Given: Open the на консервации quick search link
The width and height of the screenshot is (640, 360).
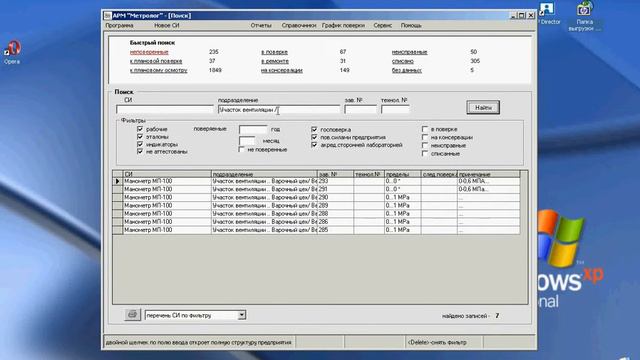Looking at the screenshot, I should coord(282,70).
